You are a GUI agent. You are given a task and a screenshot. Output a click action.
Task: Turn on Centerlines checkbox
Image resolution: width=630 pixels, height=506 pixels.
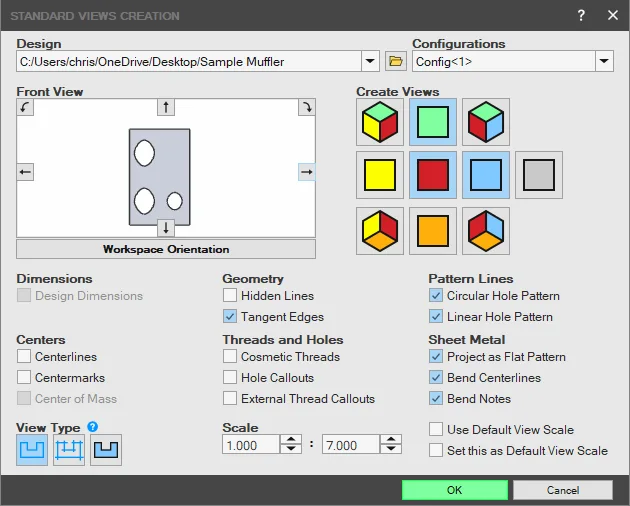coord(24,356)
